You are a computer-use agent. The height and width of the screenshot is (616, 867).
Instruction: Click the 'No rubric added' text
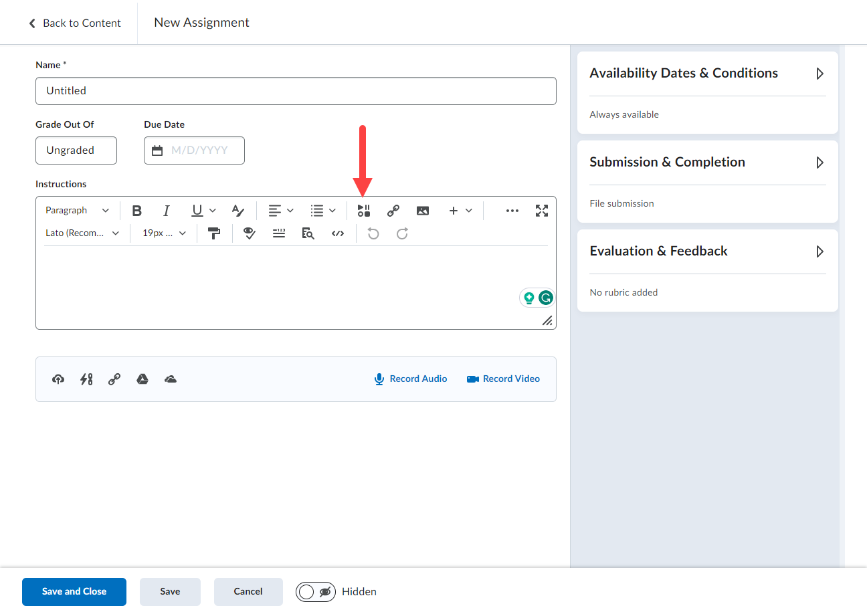(x=623, y=292)
